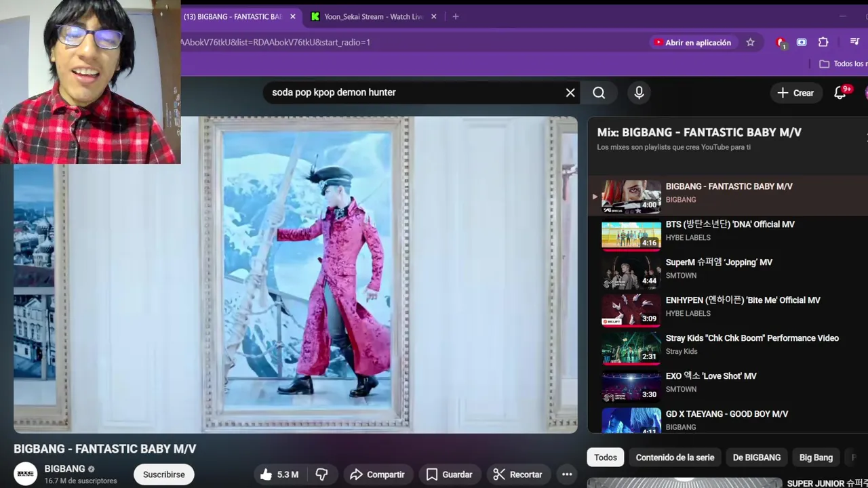Open the notifications bell
The height and width of the screenshot is (488, 868).
840,93
